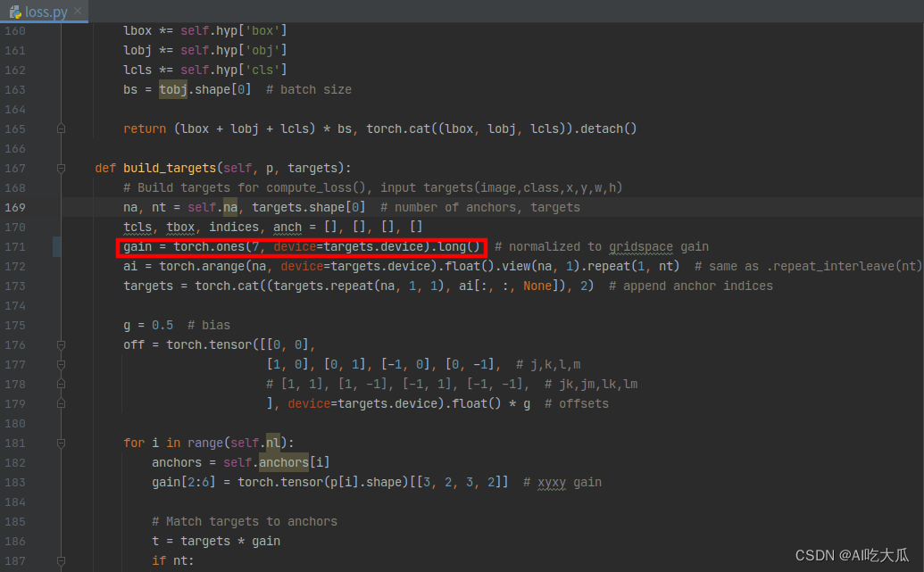Click the fold marker beside line 177
Image resolution: width=924 pixels, height=572 pixels.
(61, 364)
